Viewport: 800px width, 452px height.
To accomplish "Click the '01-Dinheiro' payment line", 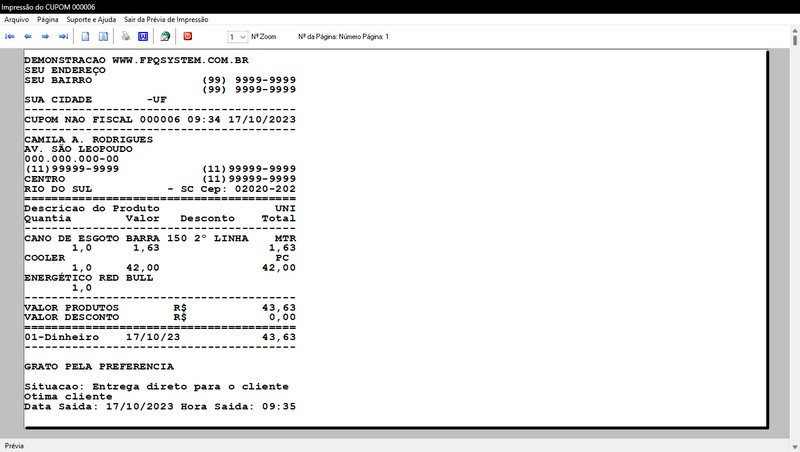I will (x=160, y=337).
